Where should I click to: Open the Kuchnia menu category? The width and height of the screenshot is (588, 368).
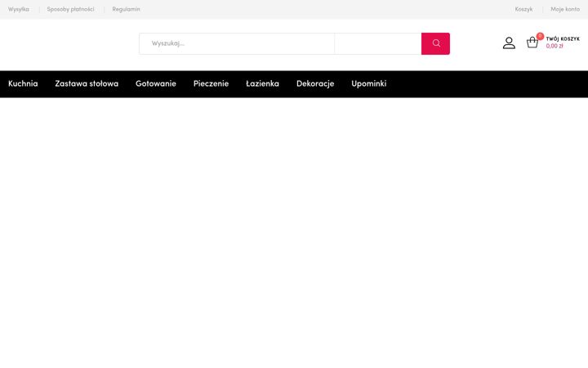click(23, 83)
